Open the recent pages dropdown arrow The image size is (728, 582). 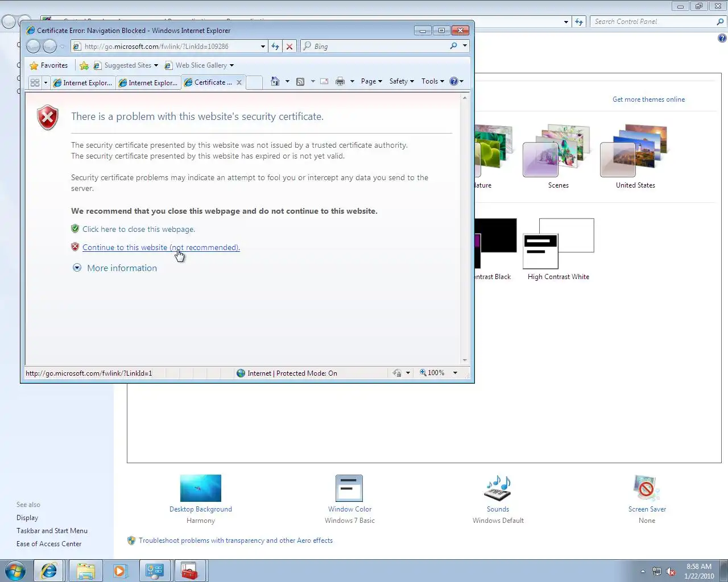63,47
